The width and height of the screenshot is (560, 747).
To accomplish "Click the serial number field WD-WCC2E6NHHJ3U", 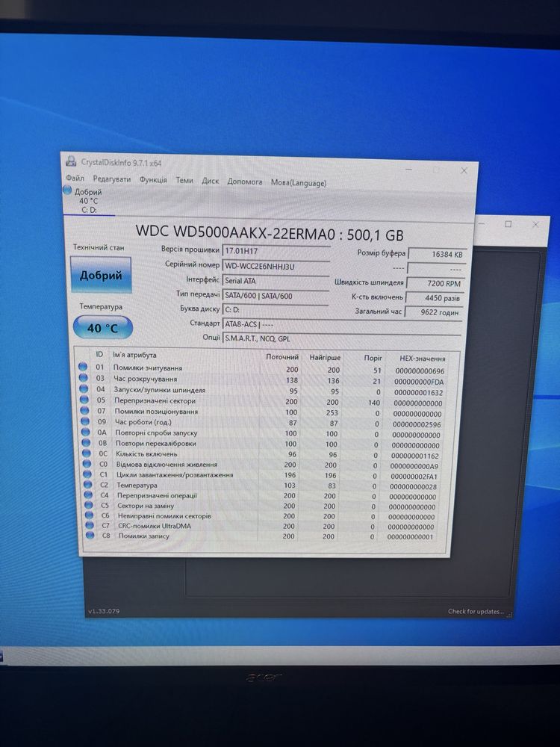I will [276, 266].
